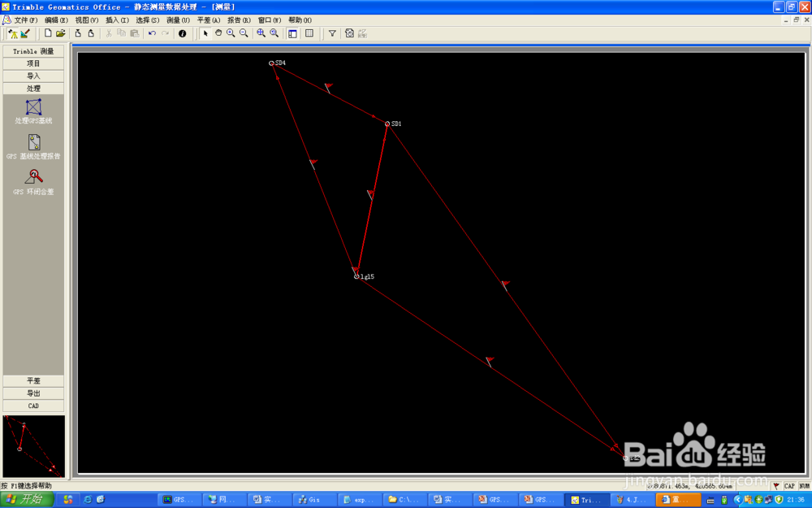Click the Windows 开始 Start button

point(27,499)
